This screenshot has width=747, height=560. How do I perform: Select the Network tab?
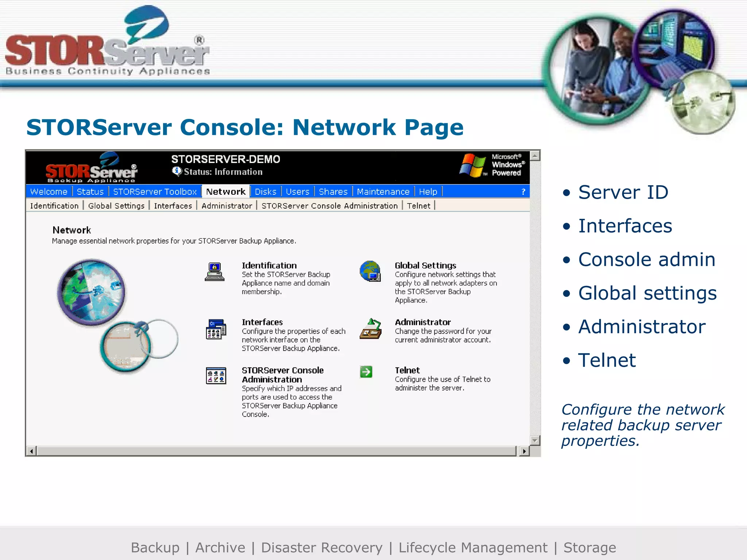tap(226, 191)
